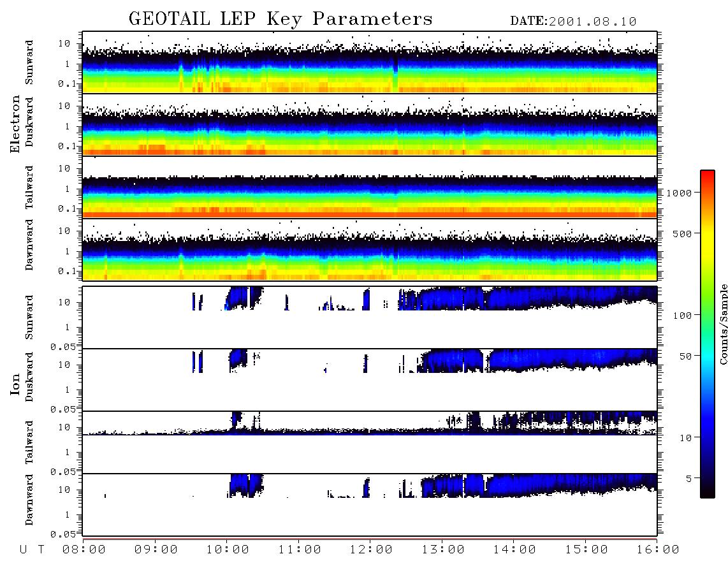Click the 'Electron' group axis label
Screen dimensions: 728x561
[x=15, y=124]
